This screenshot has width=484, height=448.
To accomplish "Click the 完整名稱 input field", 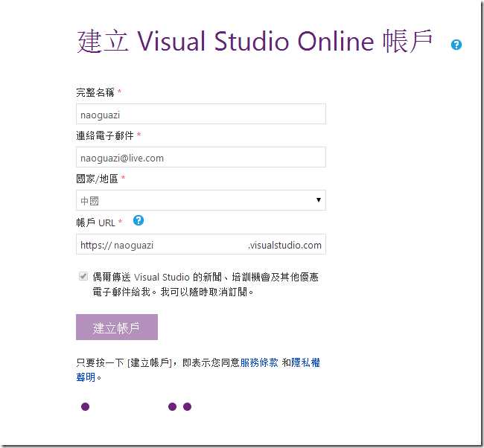I will 201,114.
